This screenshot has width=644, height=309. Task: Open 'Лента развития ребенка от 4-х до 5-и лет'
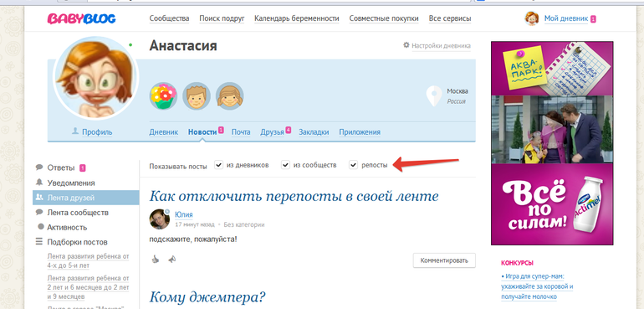coord(88,260)
